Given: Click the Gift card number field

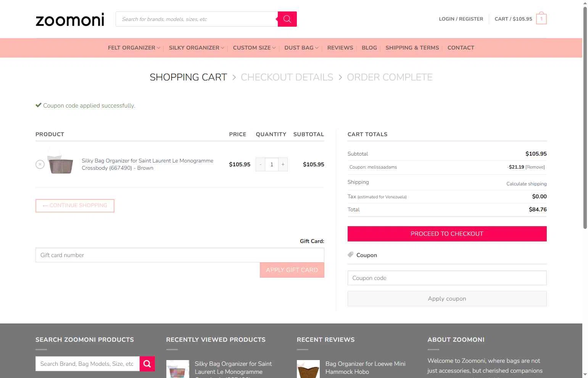Looking at the screenshot, I should [x=180, y=255].
